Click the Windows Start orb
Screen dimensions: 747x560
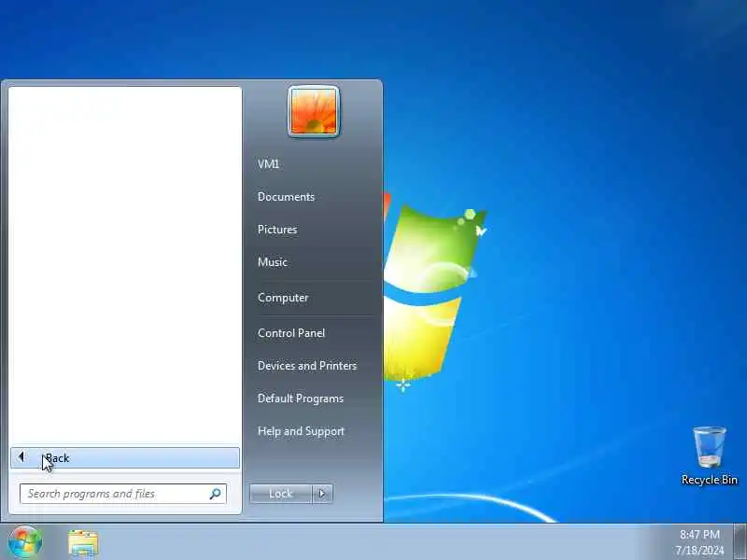25,542
